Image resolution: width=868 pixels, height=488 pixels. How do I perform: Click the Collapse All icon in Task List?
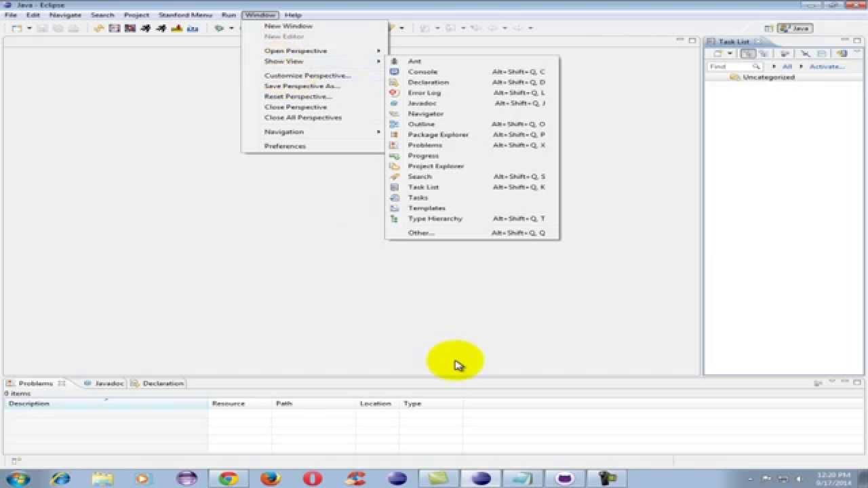(x=821, y=54)
